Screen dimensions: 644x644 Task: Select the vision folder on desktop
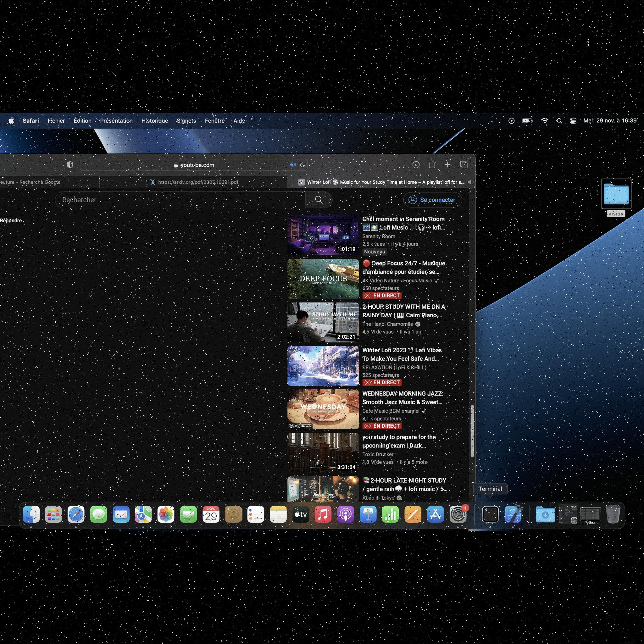pyautogui.click(x=616, y=198)
